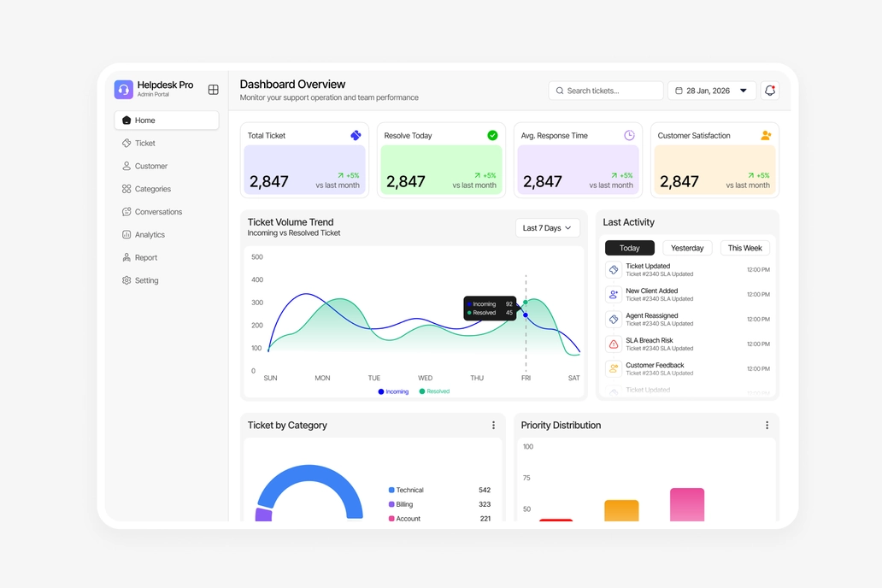
Task: Open Analytics from the sidebar
Action: pyautogui.click(x=167, y=235)
